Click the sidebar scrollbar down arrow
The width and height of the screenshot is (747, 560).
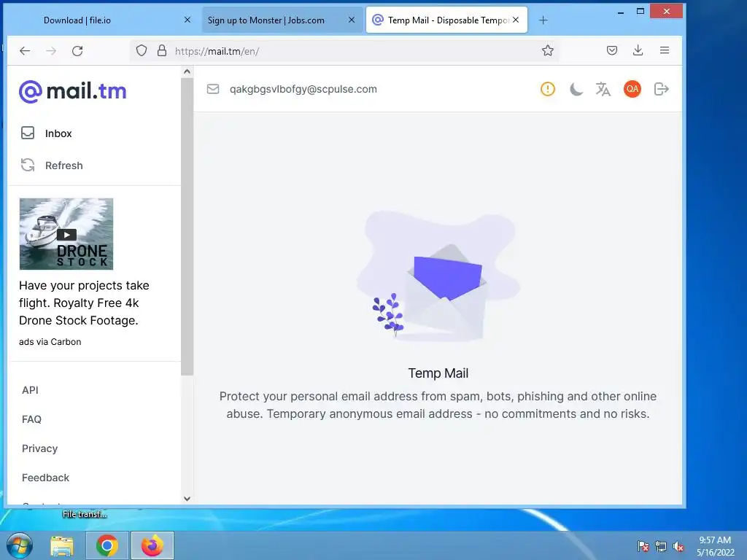[187, 499]
